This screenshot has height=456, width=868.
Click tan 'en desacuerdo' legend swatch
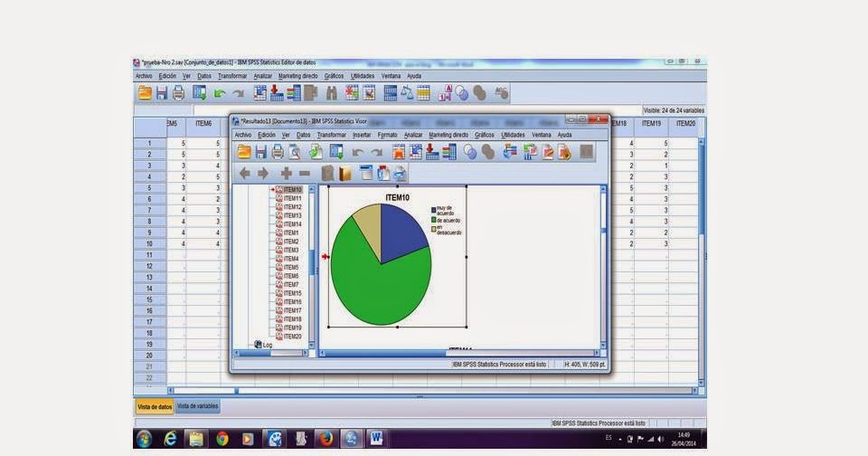433,230
